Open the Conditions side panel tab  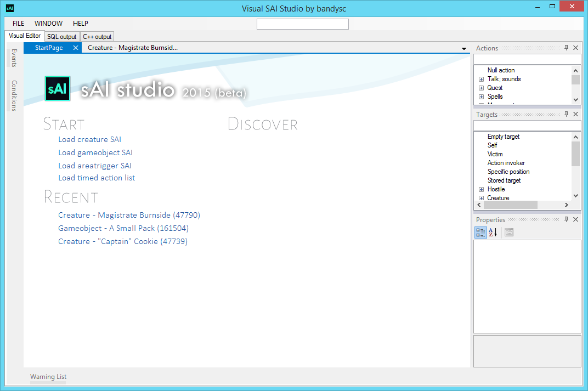click(x=14, y=95)
